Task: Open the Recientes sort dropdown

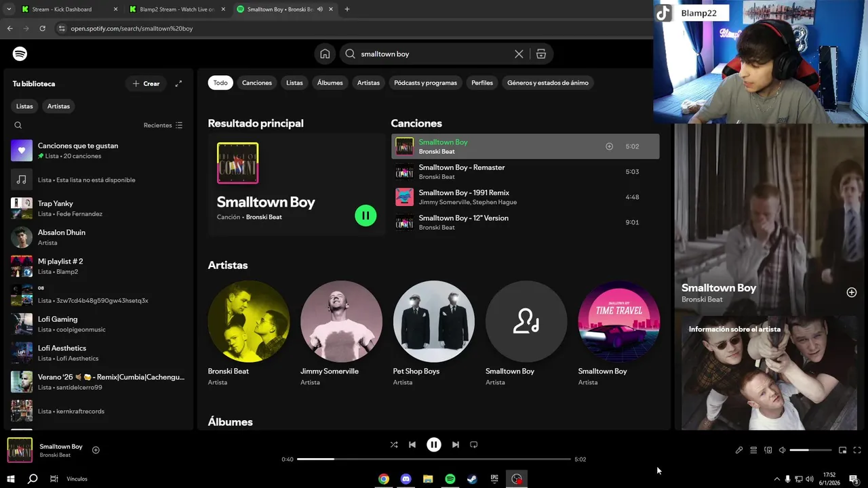Action: pyautogui.click(x=163, y=125)
